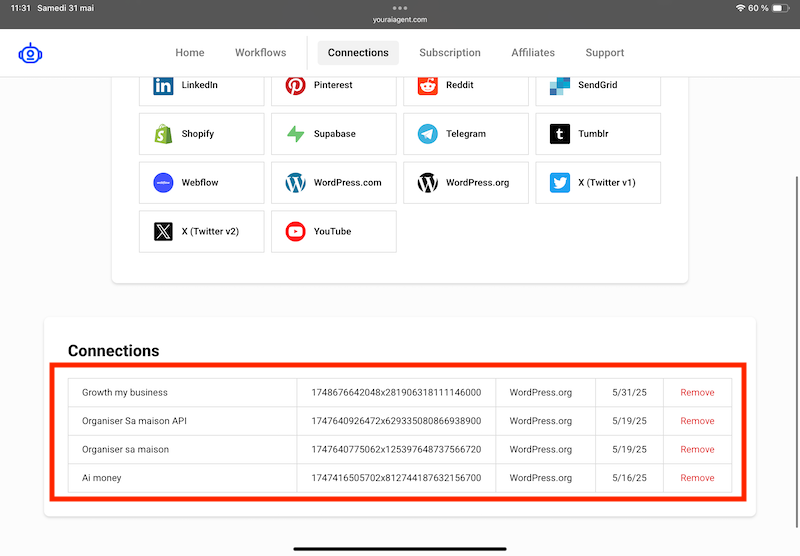Screen dimensions: 800x556
Task: Click the SendGrid label text
Action: (598, 85)
